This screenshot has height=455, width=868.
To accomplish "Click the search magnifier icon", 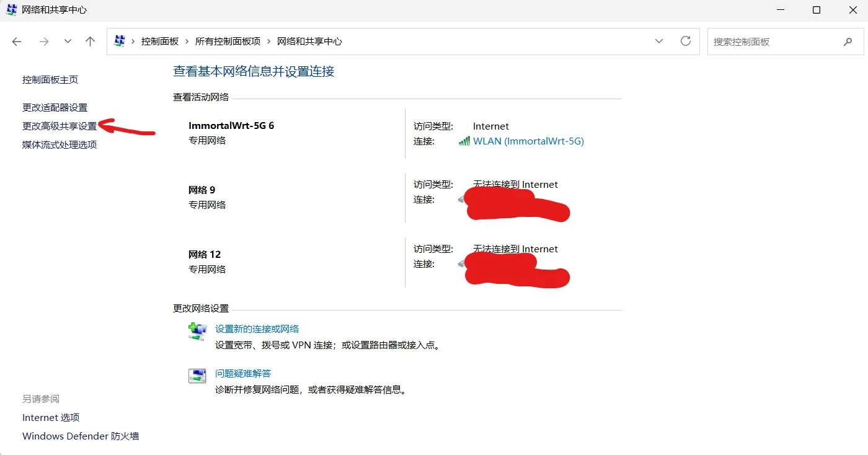I will click(848, 42).
